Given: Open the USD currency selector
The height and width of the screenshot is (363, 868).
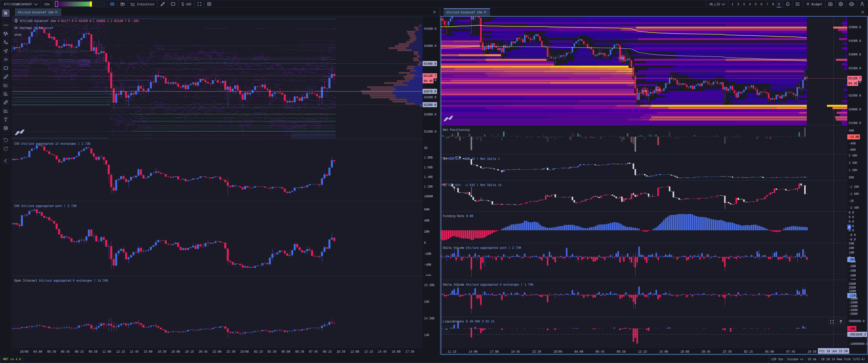Looking at the screenshot, I should (186, 4).
